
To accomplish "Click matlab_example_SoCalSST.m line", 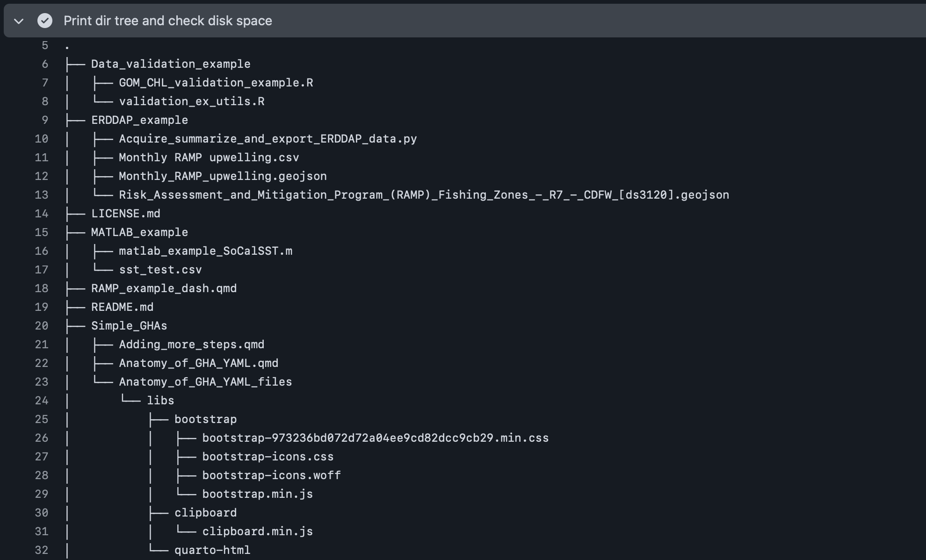I will (205, 251).
